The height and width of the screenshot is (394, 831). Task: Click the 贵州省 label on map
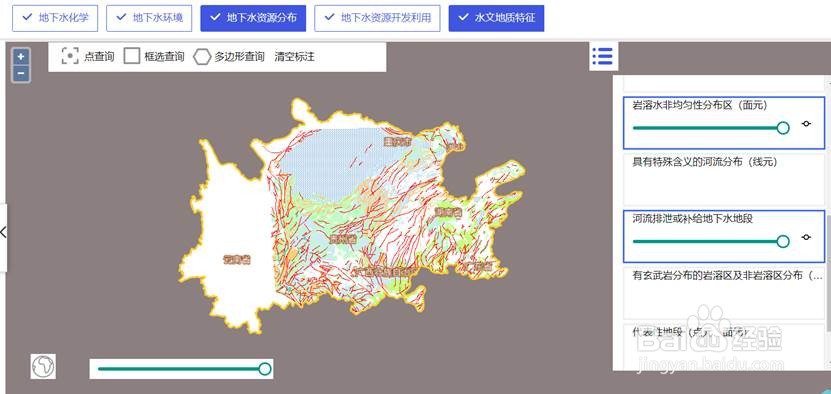pos(343,239)
